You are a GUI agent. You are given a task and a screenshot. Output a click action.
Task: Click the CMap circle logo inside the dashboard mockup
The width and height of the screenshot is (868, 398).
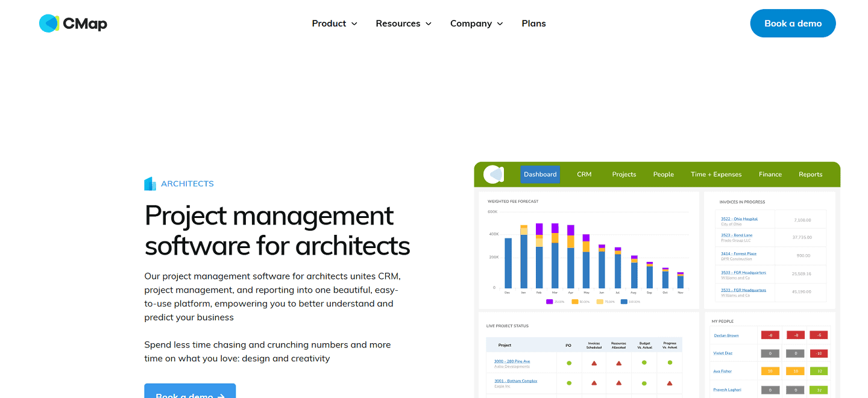tap(492, 174)
